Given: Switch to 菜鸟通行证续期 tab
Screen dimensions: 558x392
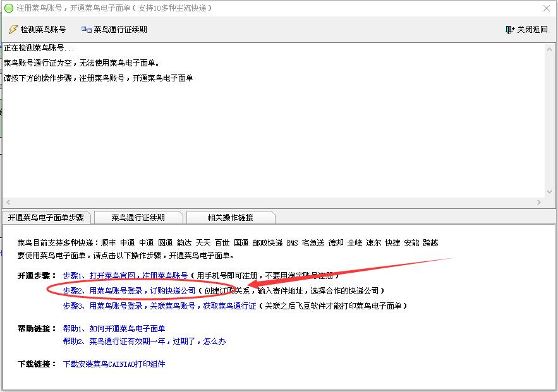Looking at the screenshot, I should coord(138,218).
